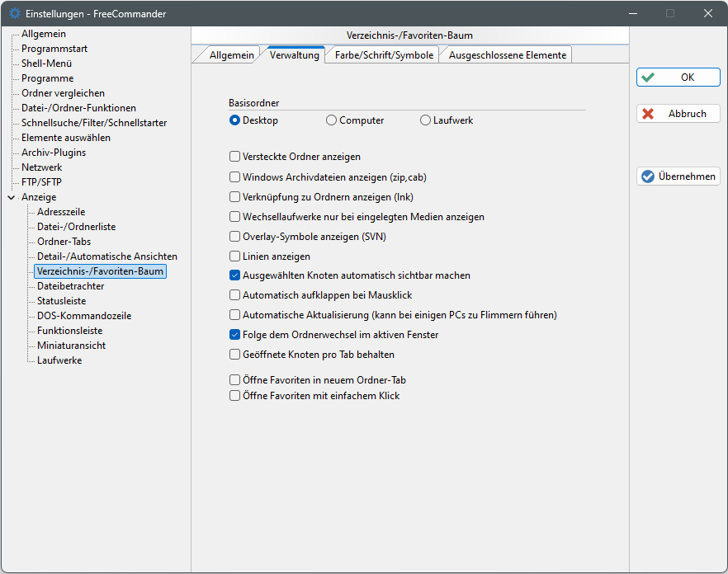Image resolution: width=728 pixels, height=574 pixels.
Task: Click the FreeCommander gear icon in title bar
Action: 15,13
